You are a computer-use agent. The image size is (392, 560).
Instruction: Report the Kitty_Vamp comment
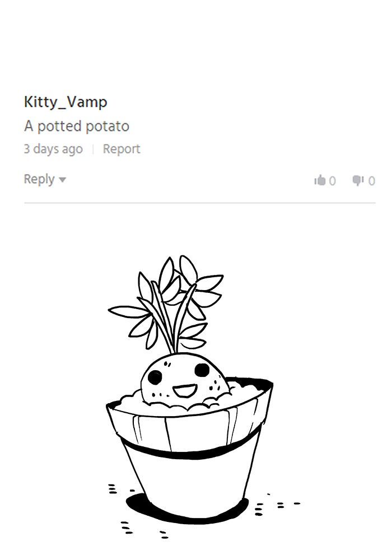tap(122, 148)
